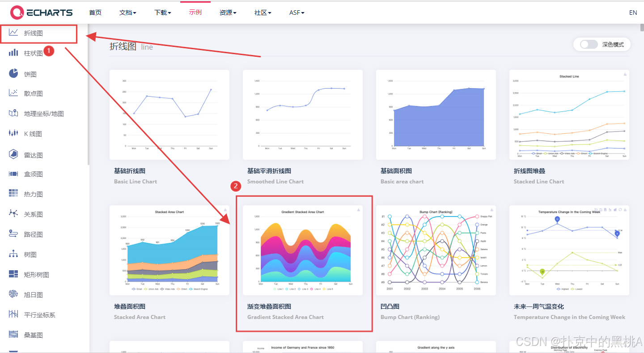Open the 下载 dropdown in navbar
644x353 pixels.
(162, 13)
